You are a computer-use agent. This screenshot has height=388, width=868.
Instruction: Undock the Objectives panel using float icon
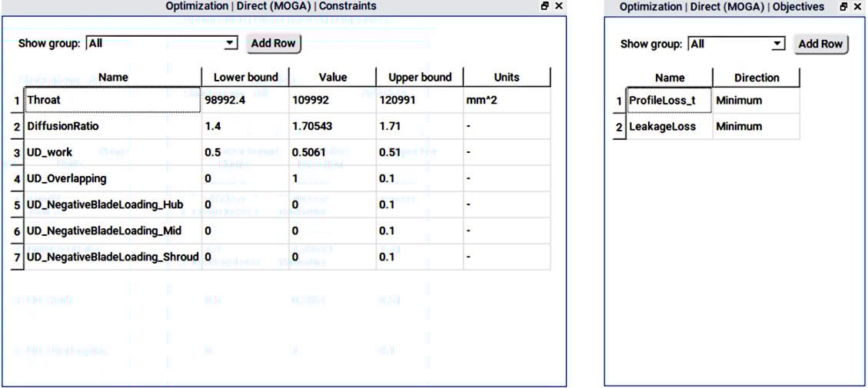(x=843, y=6)
